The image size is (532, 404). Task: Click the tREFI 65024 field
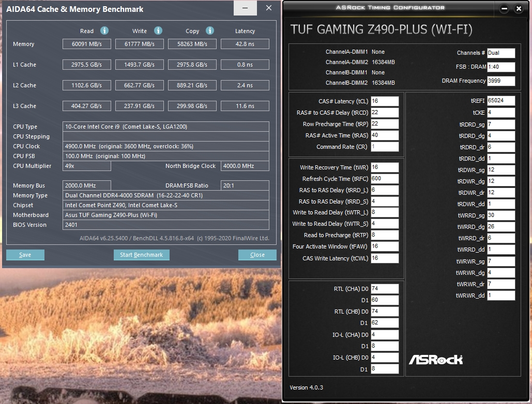501,101
